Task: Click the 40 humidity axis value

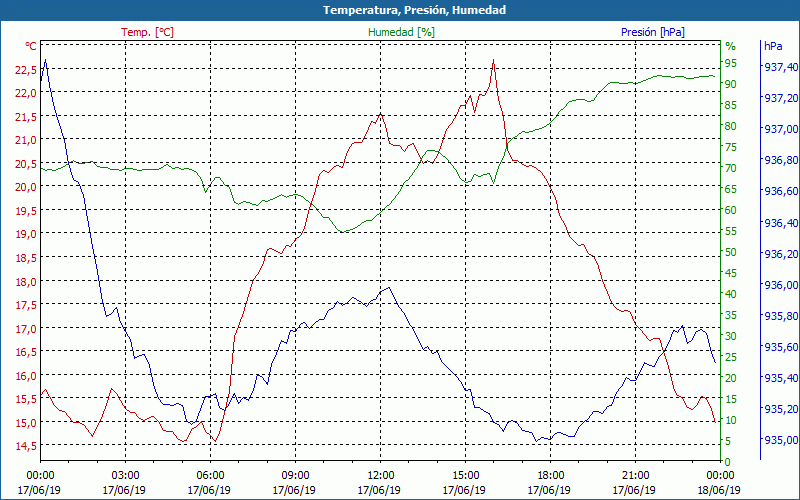Action: pyautogui.click(x=731, y=294)
